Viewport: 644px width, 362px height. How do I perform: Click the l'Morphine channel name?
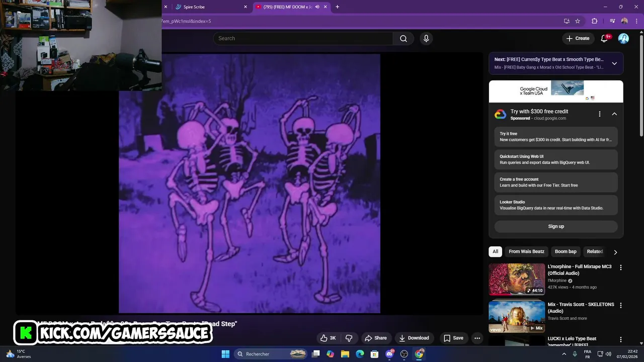tap(557, 281)
